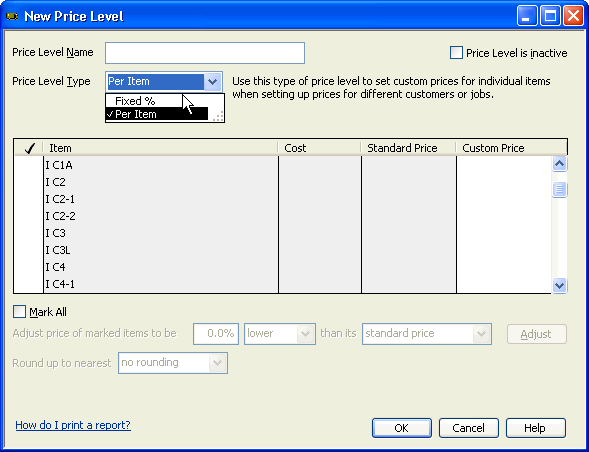
Task: Open the Price Level Type dropdown arrow
Action: pyautogui.click(x=213, y=82)
